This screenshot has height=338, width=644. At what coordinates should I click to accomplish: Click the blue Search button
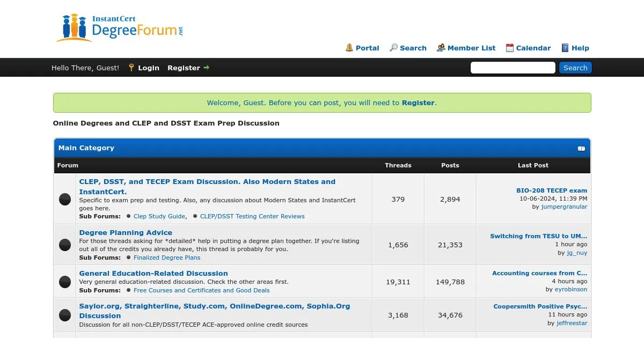point(575,68)
